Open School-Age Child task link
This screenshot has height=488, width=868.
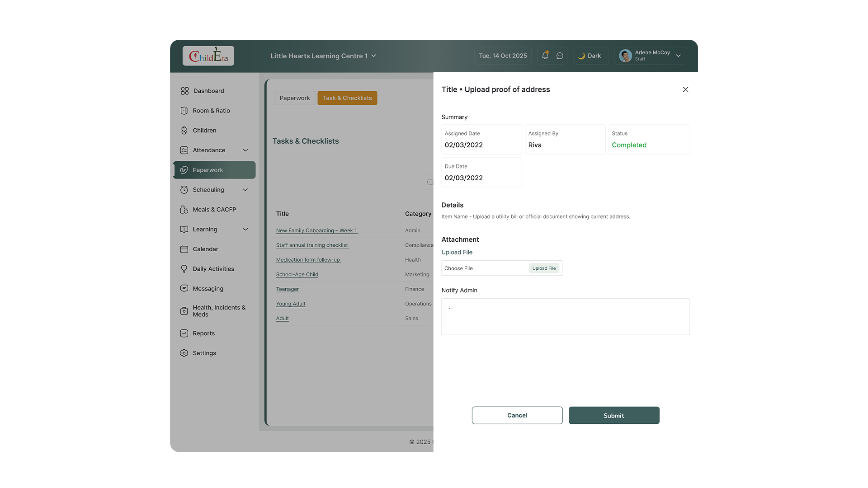(x=297, y=275)
